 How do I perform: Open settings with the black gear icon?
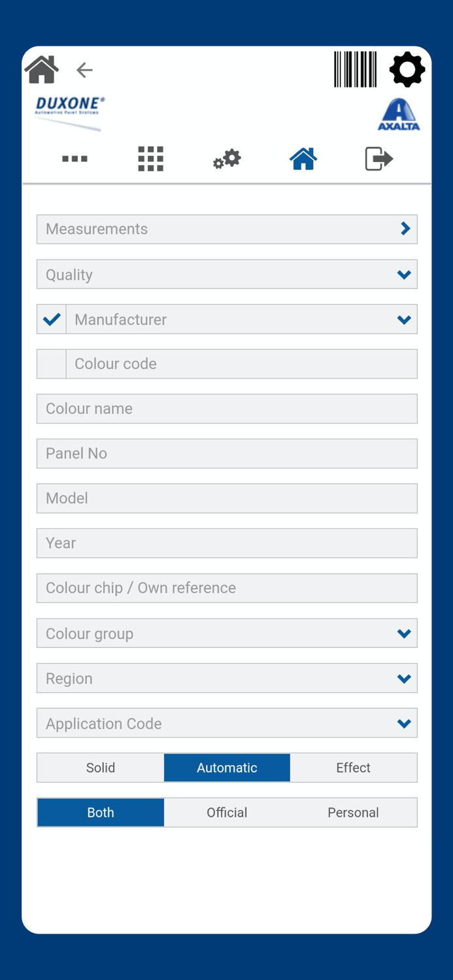[407, 69]
